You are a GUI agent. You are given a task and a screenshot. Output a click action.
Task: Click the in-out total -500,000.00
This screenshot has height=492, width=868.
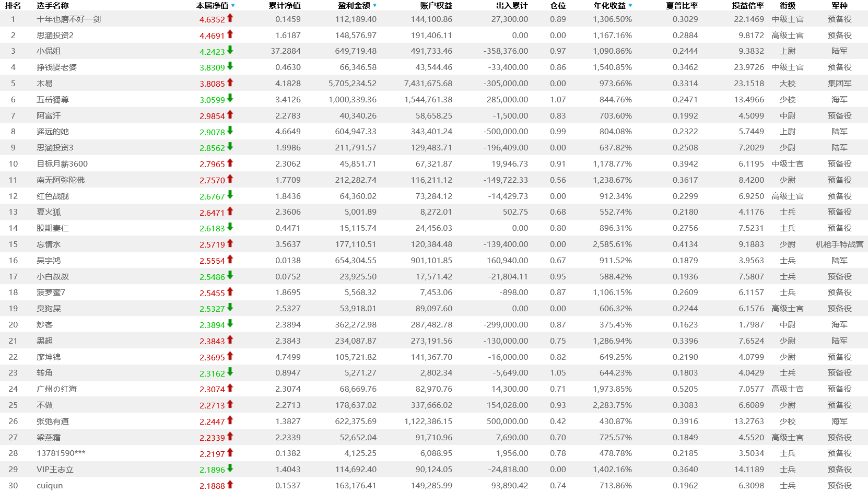[506, 132]
